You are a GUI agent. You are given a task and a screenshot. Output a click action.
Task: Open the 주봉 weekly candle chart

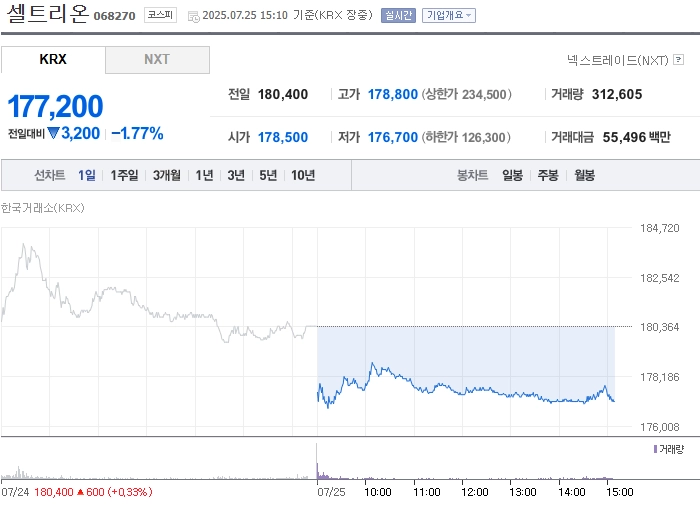click(x=548, y=175)
